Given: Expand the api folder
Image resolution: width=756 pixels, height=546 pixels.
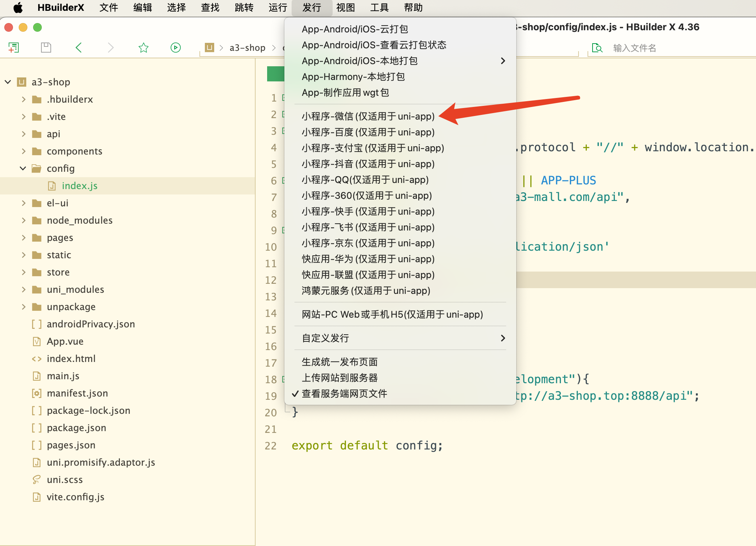Looking at the screenshot, I should coord(24,134).
